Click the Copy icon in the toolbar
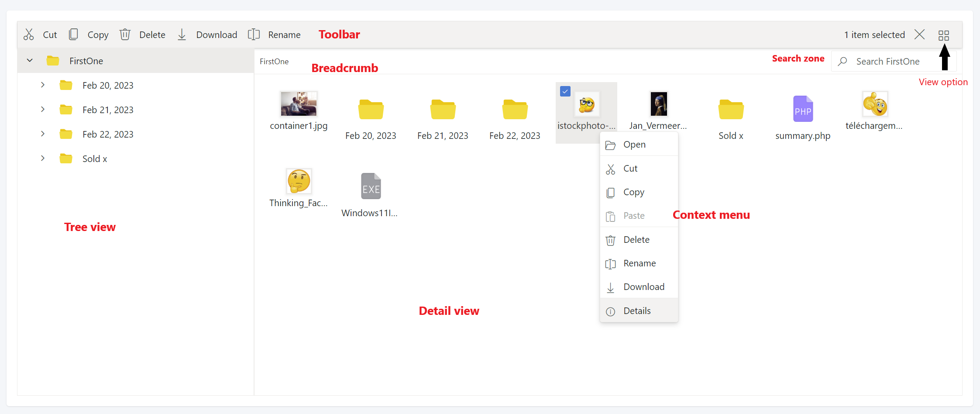This screenshot has height=414, width=980. click(x=73, y=34)
